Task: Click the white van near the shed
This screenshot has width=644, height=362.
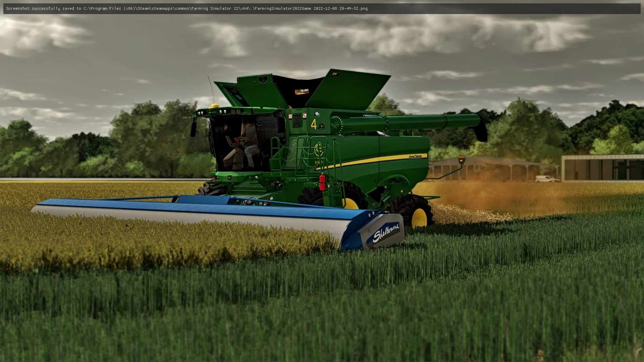Action: [547, 178]
